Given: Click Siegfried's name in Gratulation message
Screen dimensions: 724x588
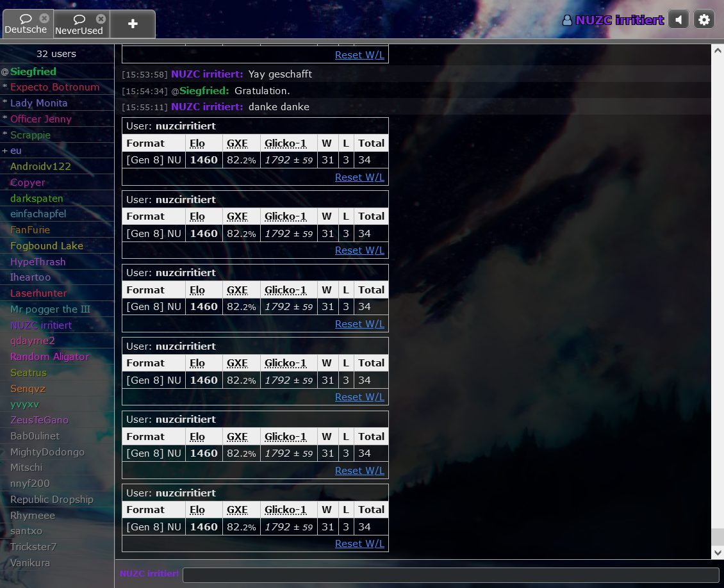Looking at the screenshot, I should 204,91.
